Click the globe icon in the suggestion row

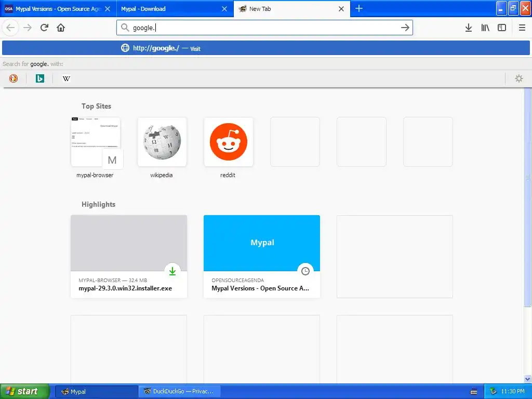125,48
